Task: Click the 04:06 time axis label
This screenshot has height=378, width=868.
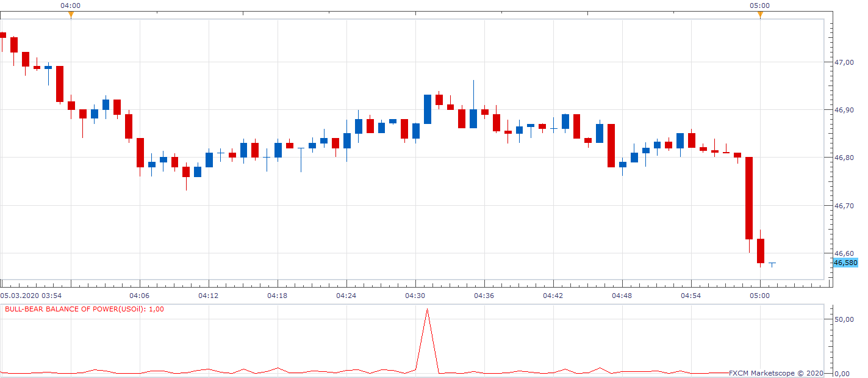Action: coord(140,295)
